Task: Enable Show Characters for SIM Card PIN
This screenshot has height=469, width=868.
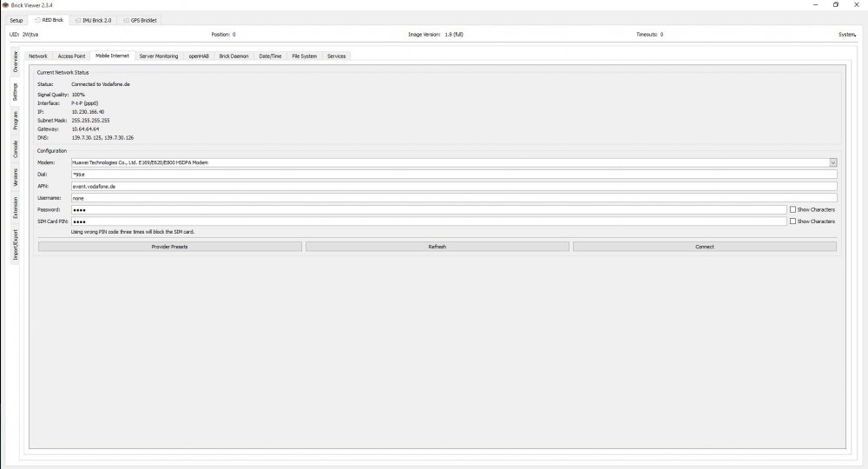Action: (792, 221)
